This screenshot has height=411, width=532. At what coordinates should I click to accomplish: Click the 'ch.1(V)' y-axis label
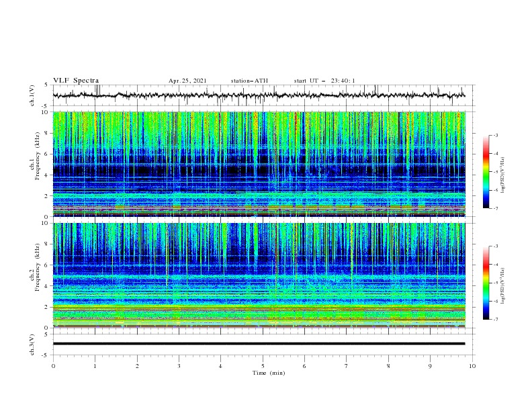(x=32, y=95)
